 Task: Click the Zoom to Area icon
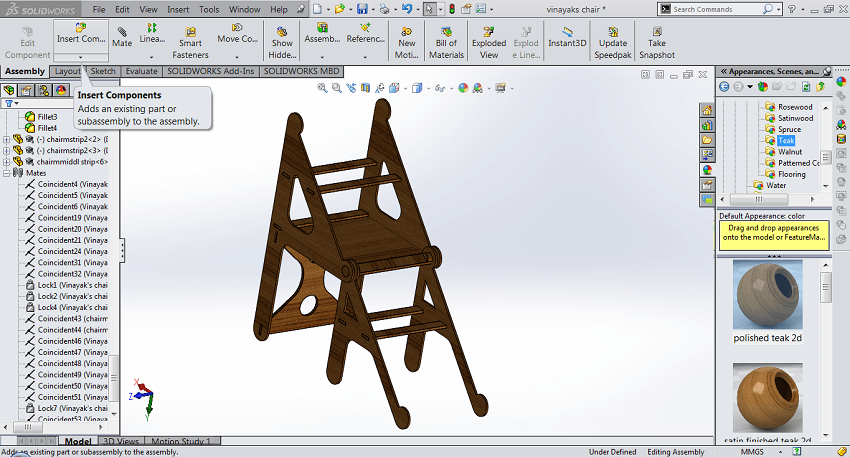pos(337,88)
